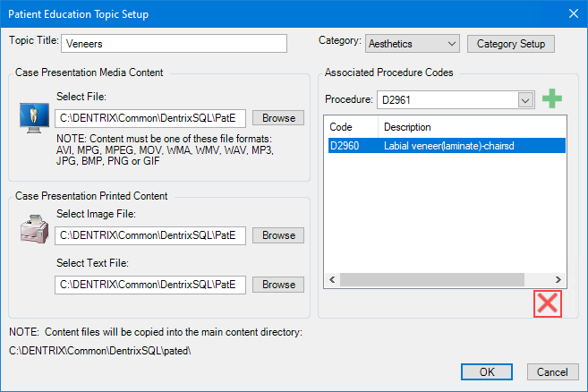
Task: Click the media Select File path field
Action: [x=150, y=117]
